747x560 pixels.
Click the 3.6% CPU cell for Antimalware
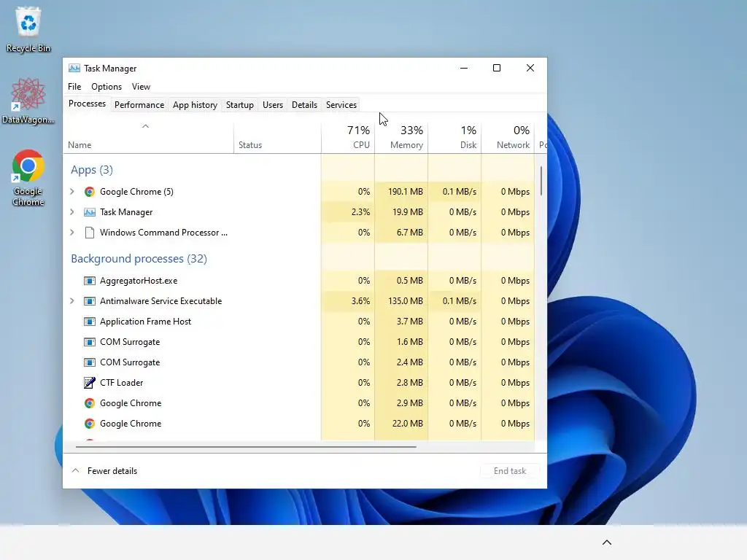click(348, 301)
